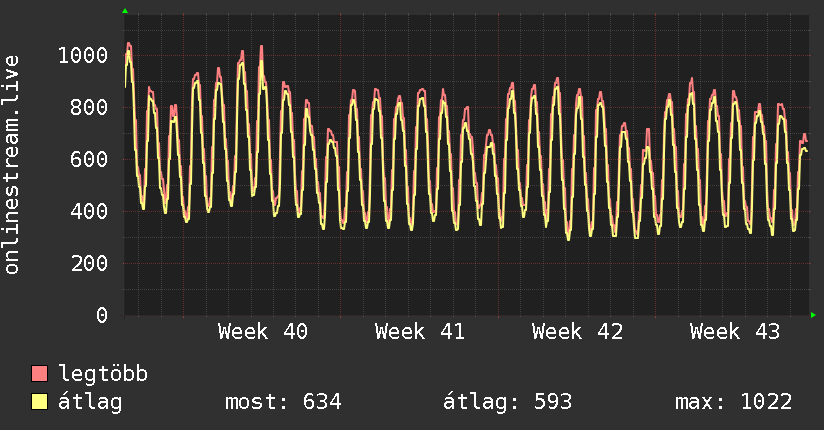Screen dimensions: 824x430
Task: Click the 200 y-axis tick label
Action: point(89,263)
